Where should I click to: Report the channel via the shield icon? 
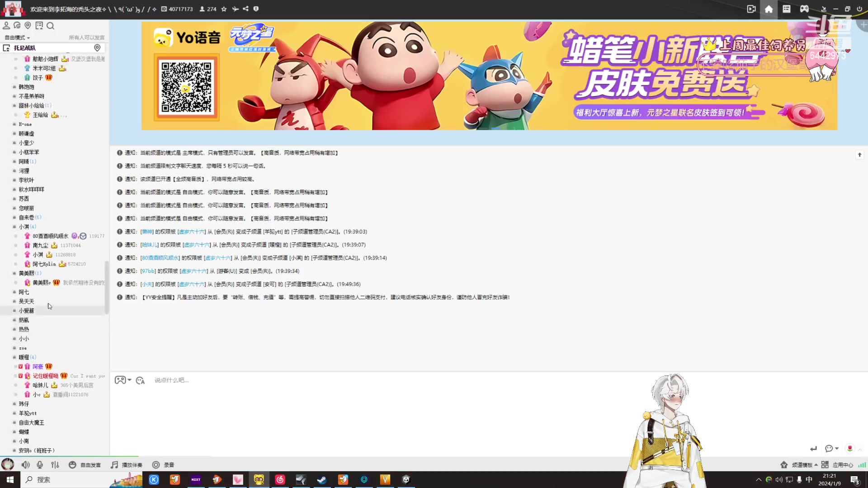(256, 9)
